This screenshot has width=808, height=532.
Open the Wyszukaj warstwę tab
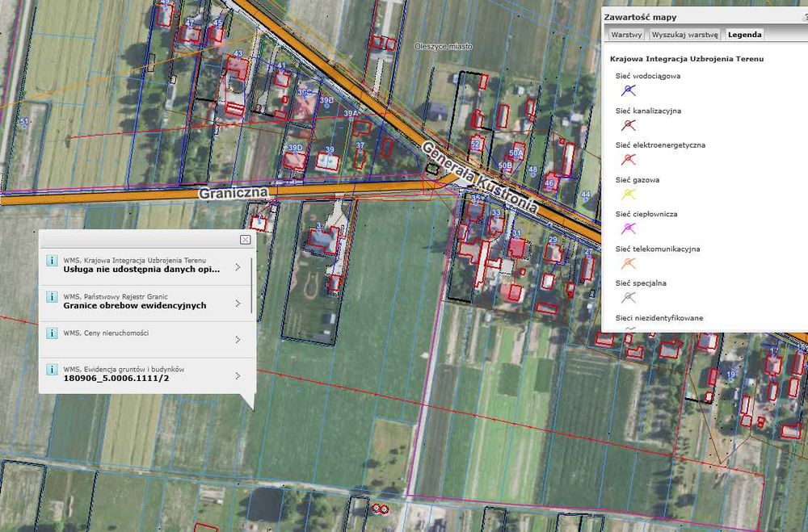685,35
